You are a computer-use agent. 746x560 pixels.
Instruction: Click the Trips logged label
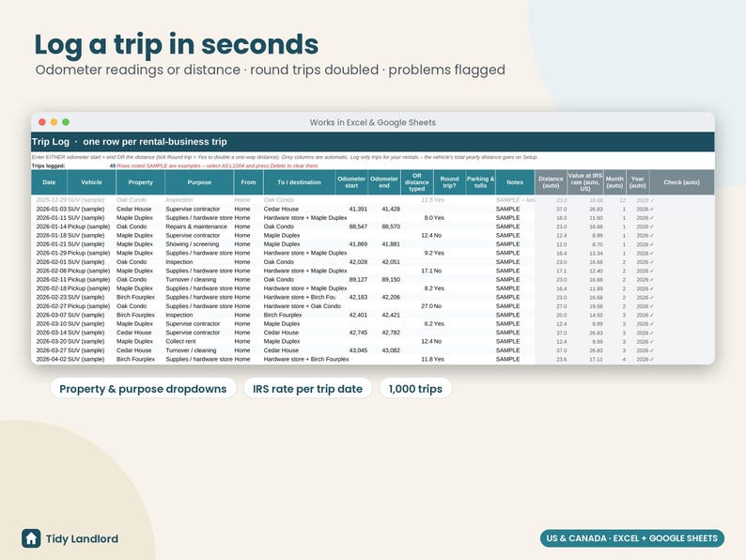pos(49,166)
